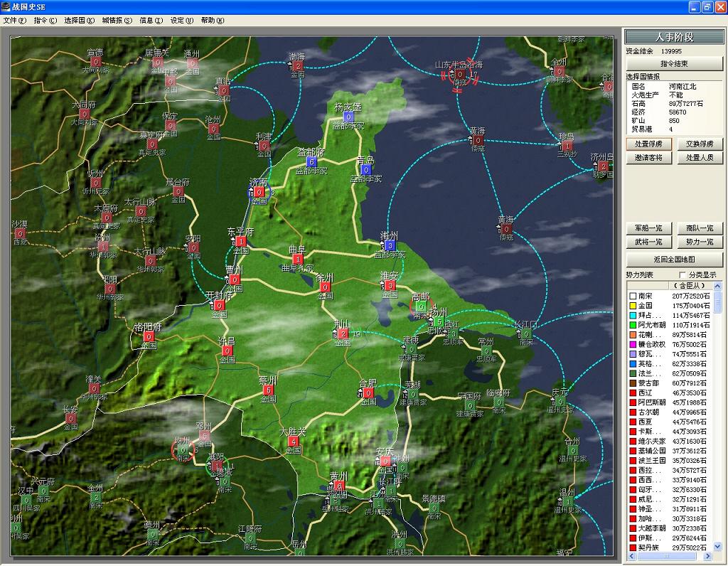This screenshot has width=728, height=566.
Task: Open the 选择国 menu
Action: coord(79,21)
